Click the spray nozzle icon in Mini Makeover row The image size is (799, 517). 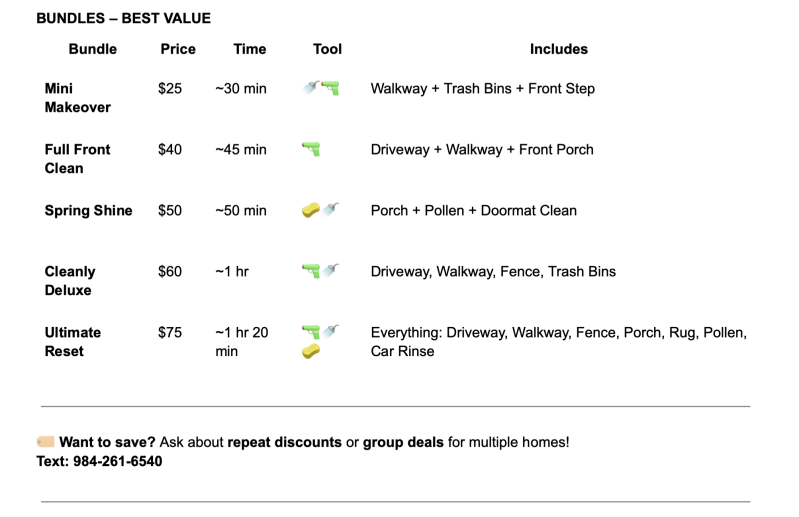(x=311, y=88)
